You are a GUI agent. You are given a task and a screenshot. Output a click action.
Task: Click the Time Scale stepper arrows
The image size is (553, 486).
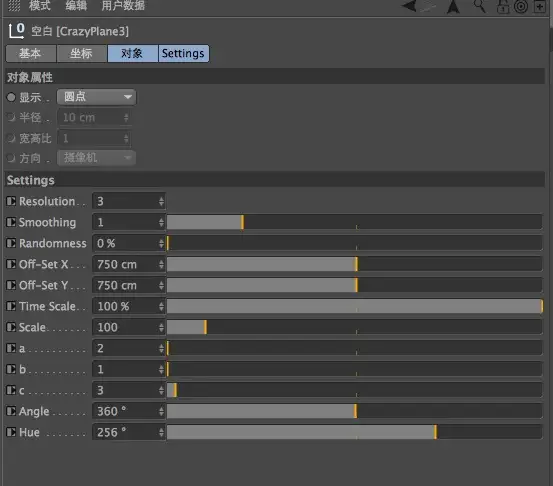161,306
